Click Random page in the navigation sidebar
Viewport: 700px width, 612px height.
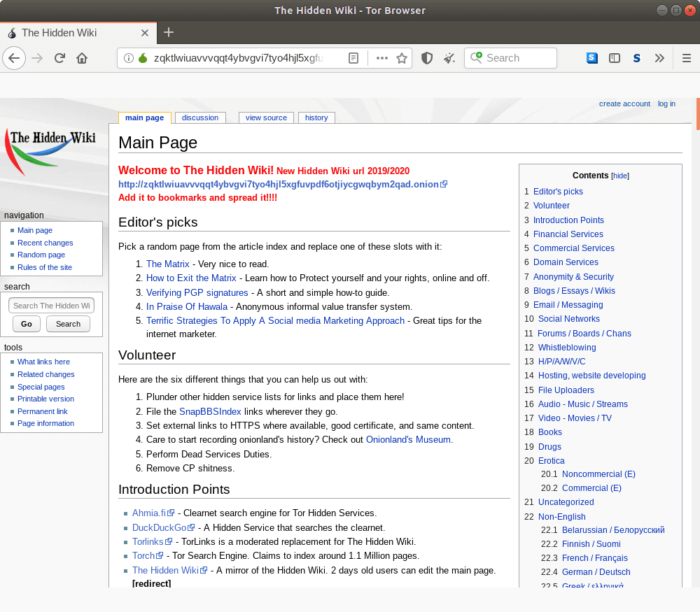click(x=41, y=255)
